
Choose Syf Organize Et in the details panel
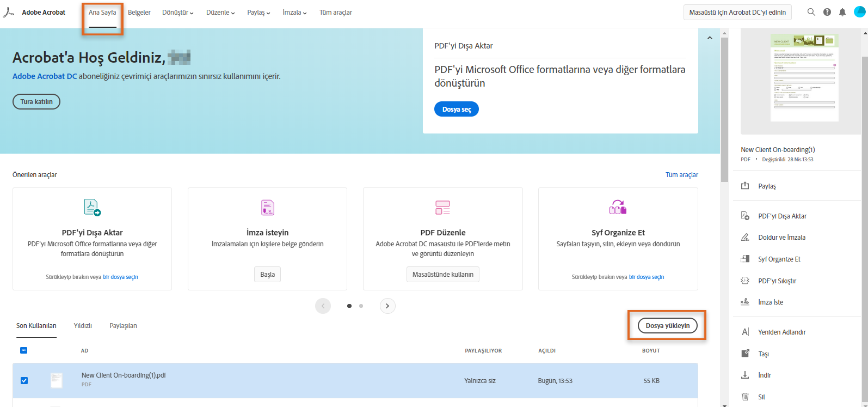tap(779, 259)
